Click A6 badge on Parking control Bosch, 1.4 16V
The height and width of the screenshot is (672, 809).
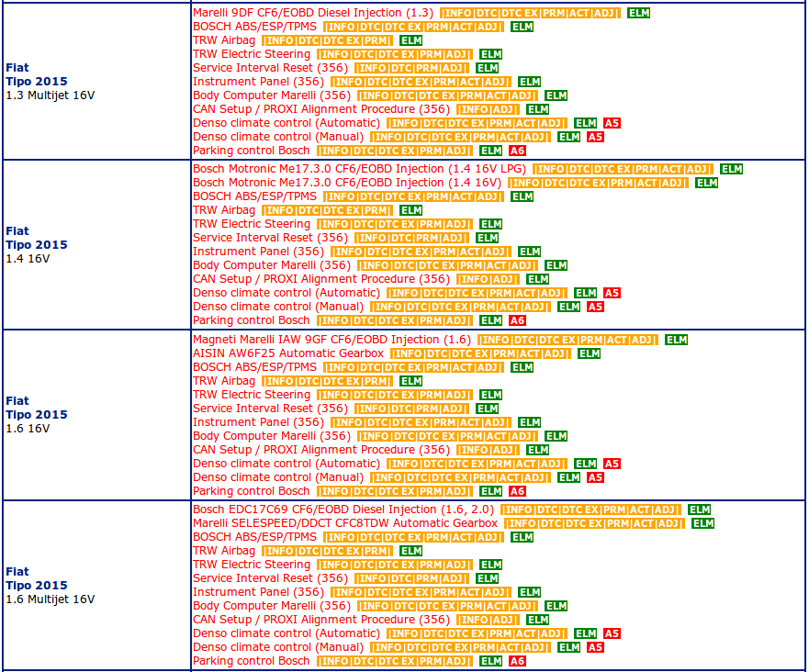tap(517, 320)
